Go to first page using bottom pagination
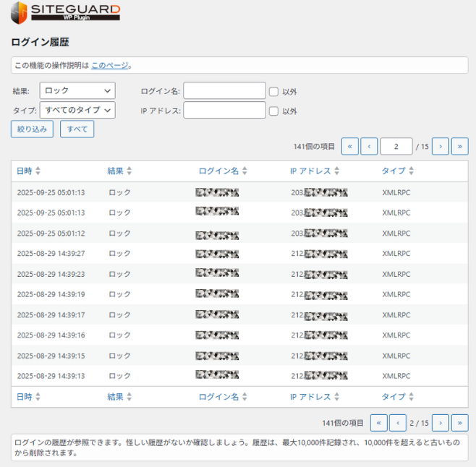This screenshot has width=476, height=467. pos(378,423)
